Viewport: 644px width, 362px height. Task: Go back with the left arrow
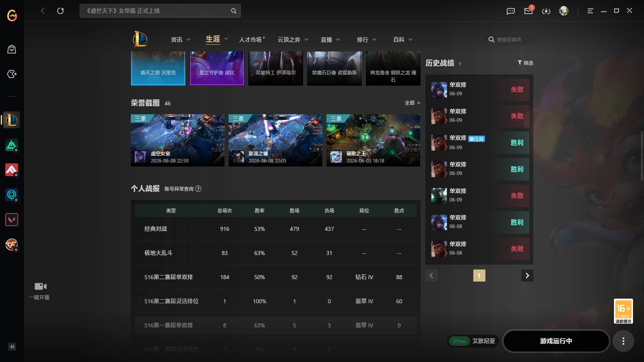click(x=43, y=11)
